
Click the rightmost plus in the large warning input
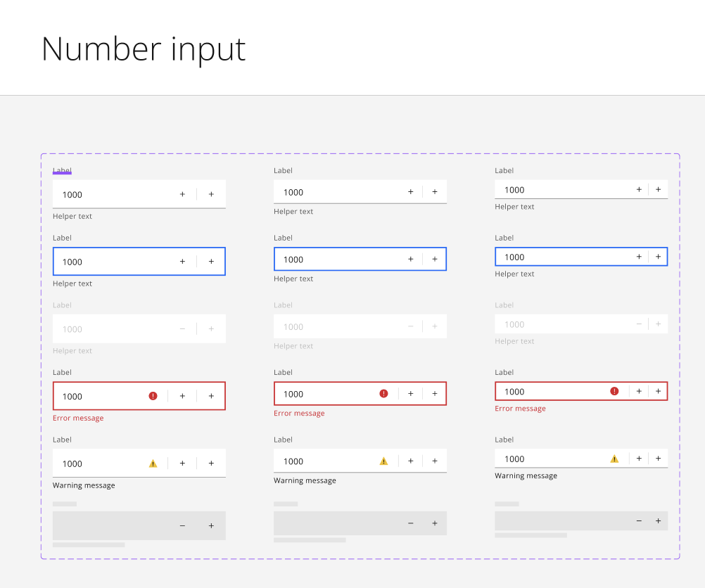[x=211, y=463]
